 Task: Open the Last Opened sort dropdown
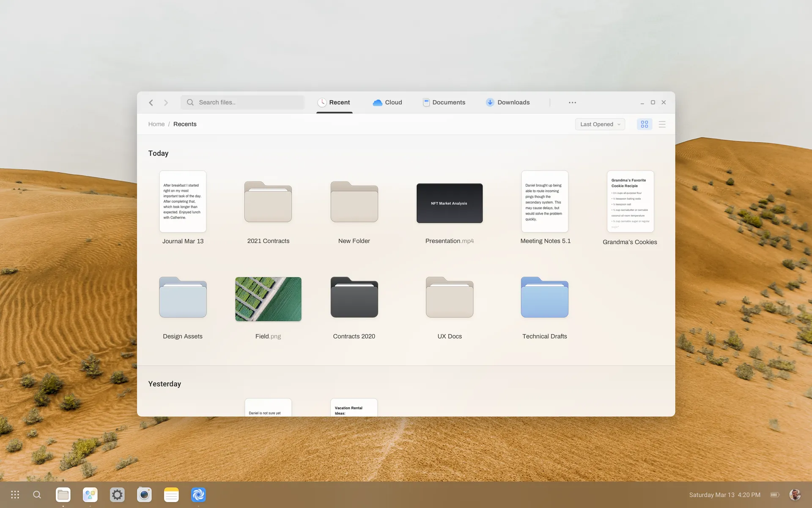point(600,124)
